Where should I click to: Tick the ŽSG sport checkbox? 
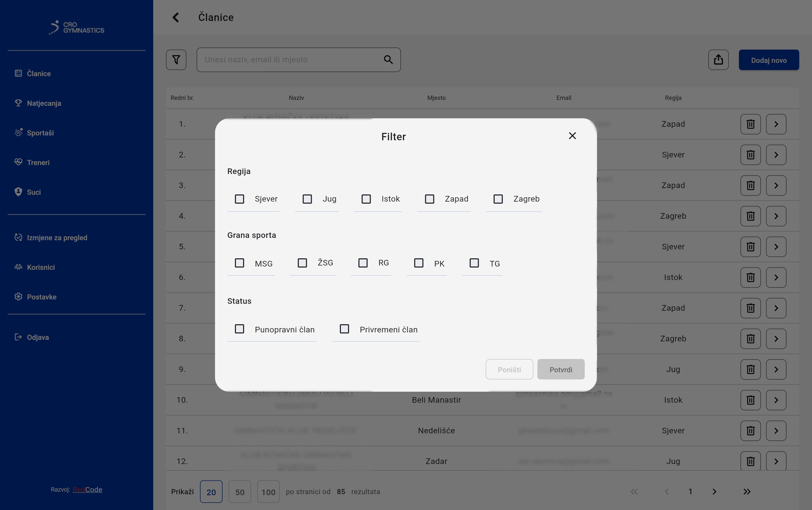(x=302, y=263)
